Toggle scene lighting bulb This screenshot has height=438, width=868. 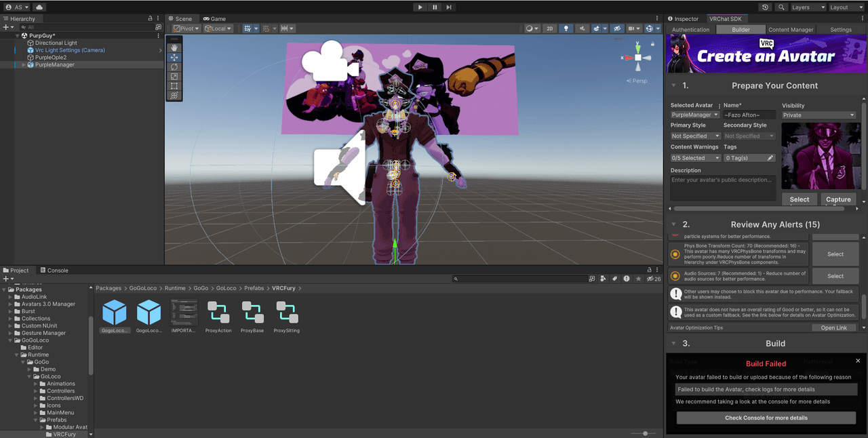(566, 28)
